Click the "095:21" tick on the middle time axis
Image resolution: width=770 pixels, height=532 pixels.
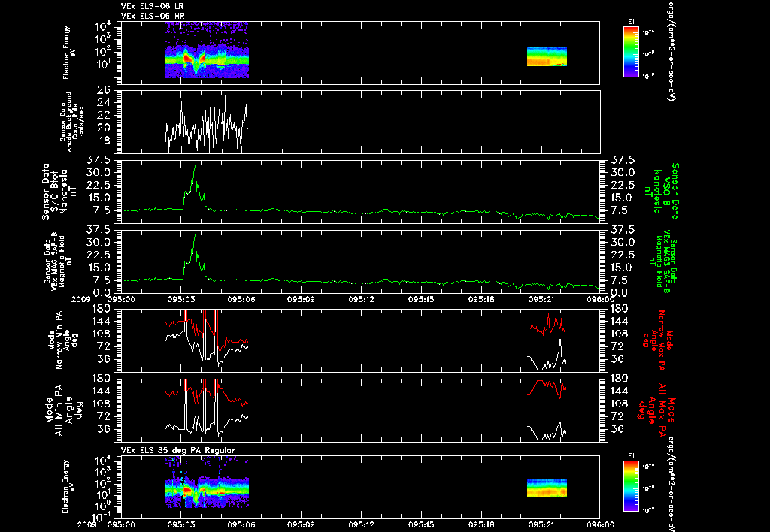(x=541, y=299)
